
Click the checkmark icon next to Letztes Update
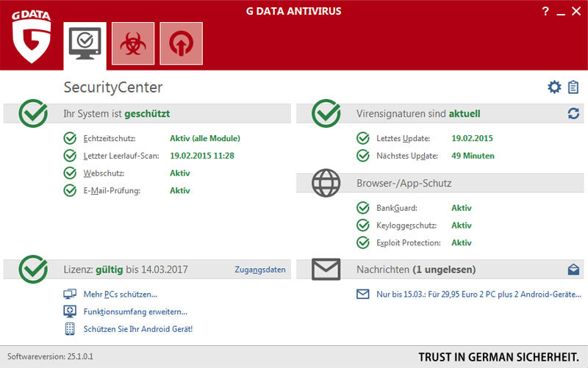point(362,138)
